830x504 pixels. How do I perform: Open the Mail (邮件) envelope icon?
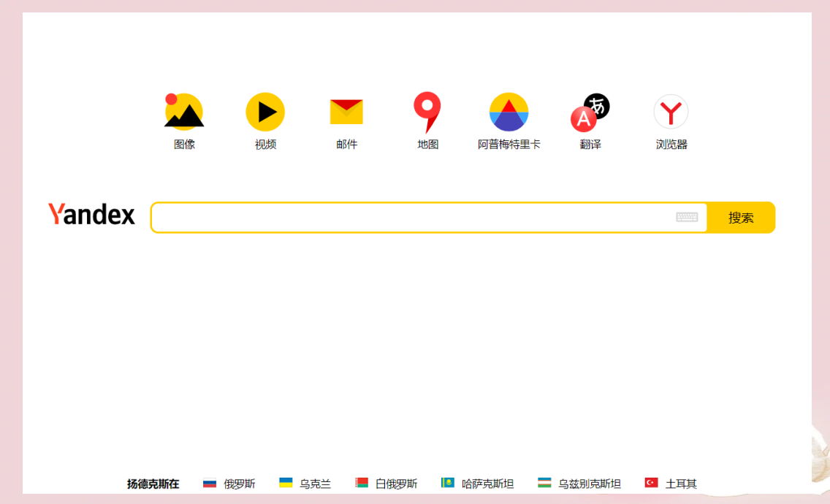(346, 112)
